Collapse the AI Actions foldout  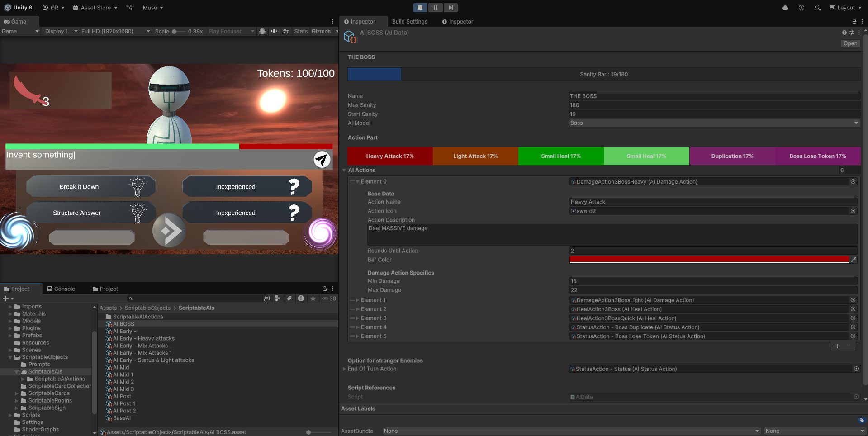344,170
